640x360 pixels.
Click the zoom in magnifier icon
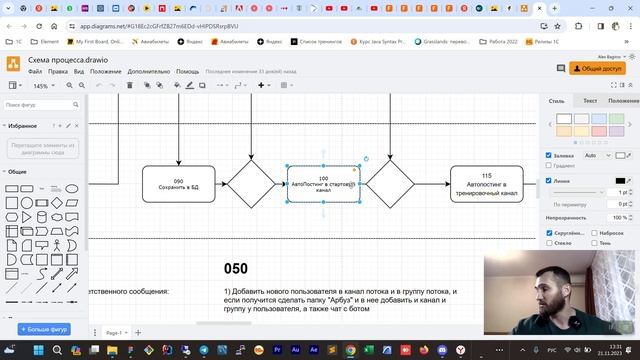pyautogui.click(x=69, y=85)
